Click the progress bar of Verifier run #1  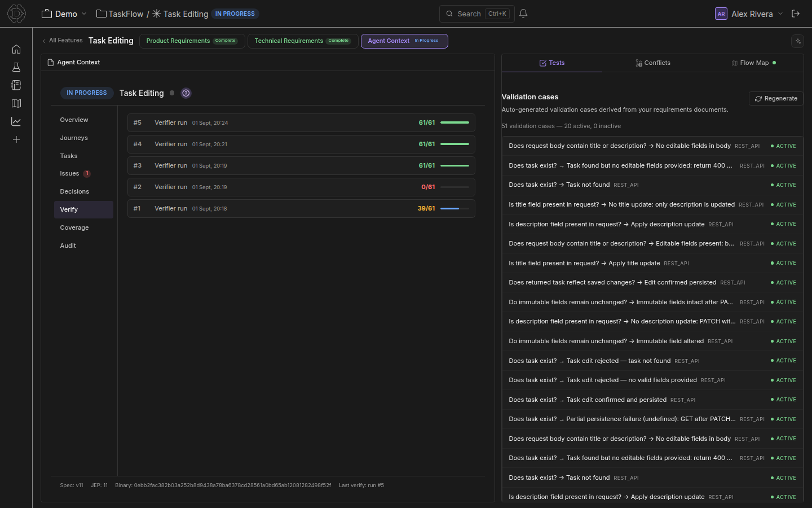(x=454, y=209)
